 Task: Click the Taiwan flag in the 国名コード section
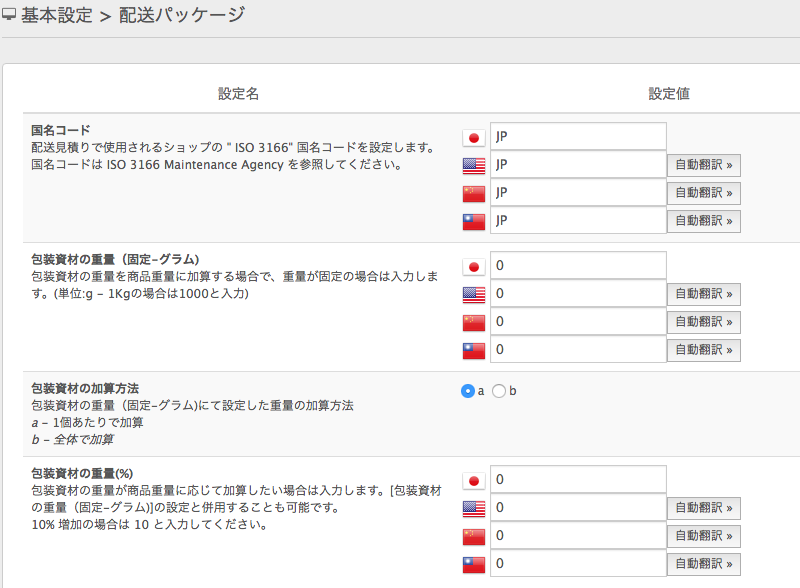474,221
